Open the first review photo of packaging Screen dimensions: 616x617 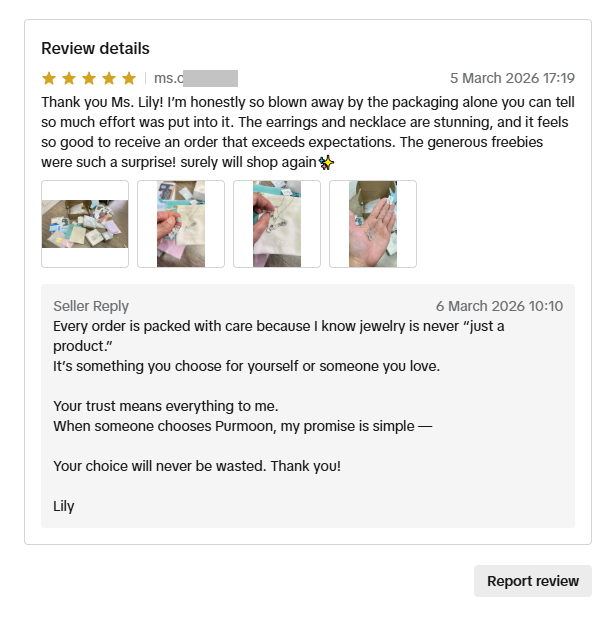(85, 224)
